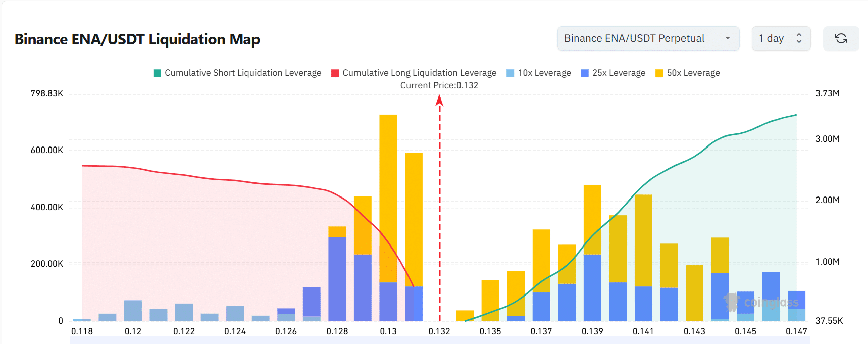868x344 pixels.
Task: Click the up/down stepper arrows by 1 day
Action: point(799,38)
